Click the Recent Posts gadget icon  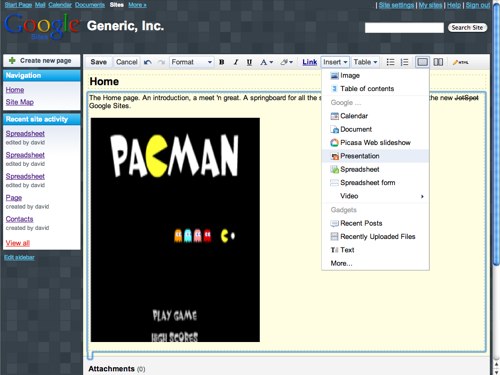coord(334,223)
